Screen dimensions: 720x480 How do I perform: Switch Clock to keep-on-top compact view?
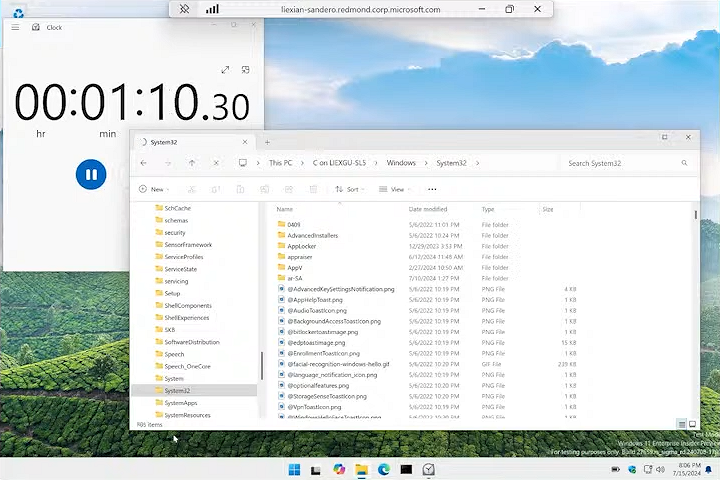[x=246, y=70]
